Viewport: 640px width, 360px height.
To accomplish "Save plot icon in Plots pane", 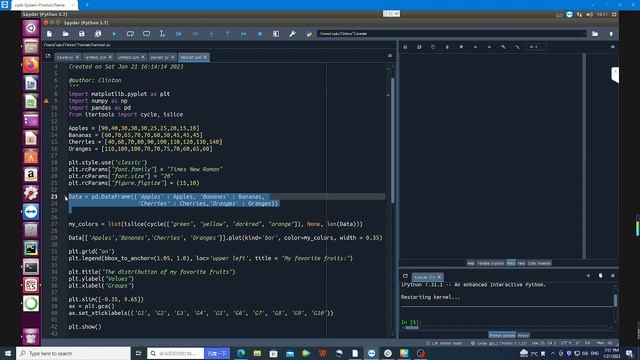I will (x=405, y=47).
